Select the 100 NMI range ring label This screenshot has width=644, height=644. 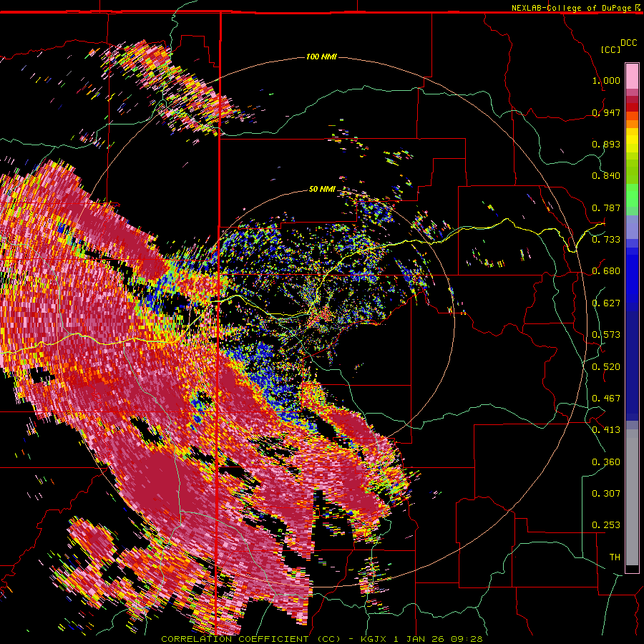(321, 57)
